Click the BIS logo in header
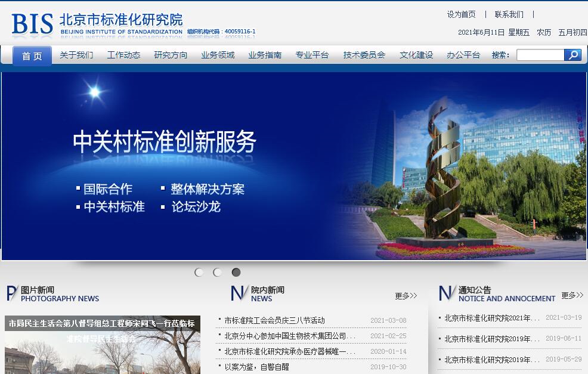Screen dimensions: 588x374 tap(33, 24)
